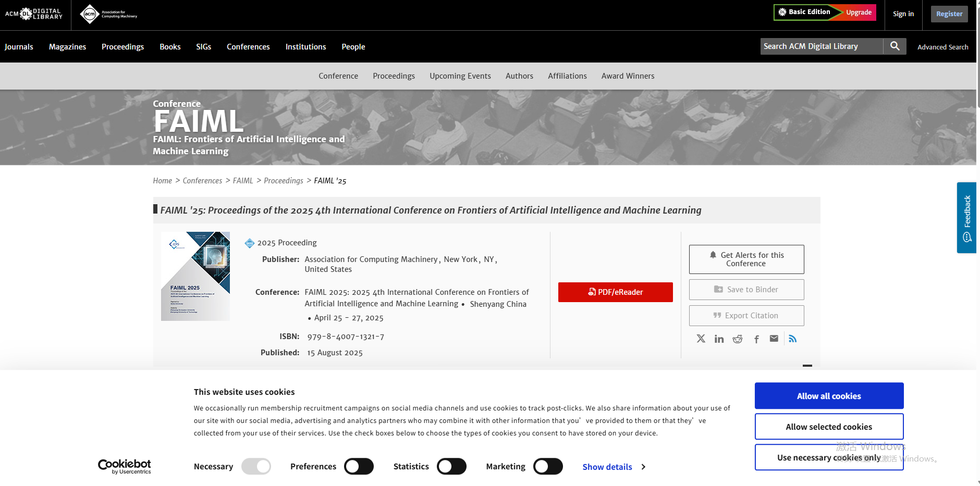Open the Save to Binder option
The image size is (980, 486).
(746, 290)
